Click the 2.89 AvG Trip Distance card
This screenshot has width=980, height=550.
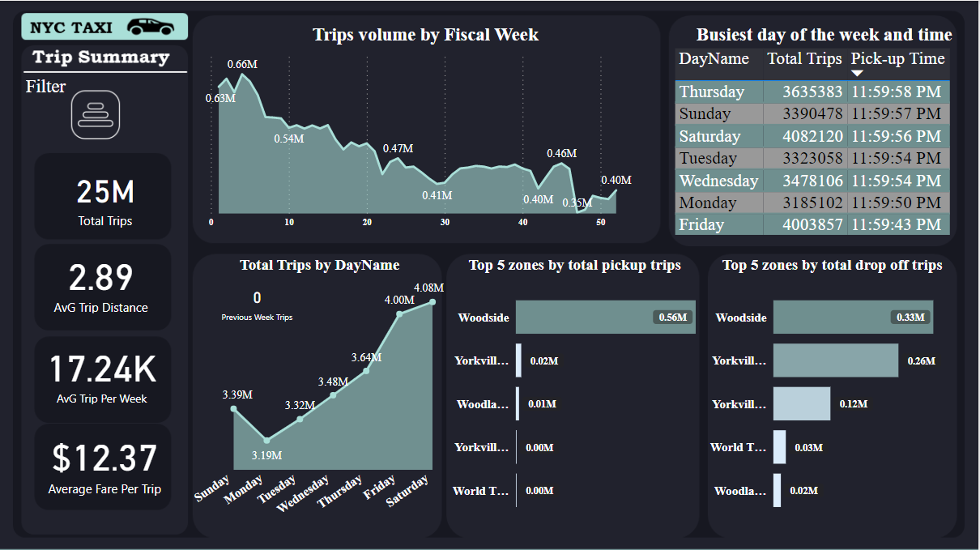(x=103, y=287)
